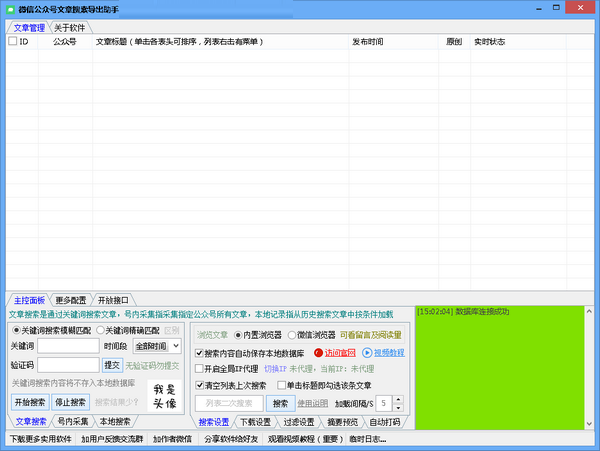Click the app icon in title bar
Screen dimensions: 600x451
point(9,8)
